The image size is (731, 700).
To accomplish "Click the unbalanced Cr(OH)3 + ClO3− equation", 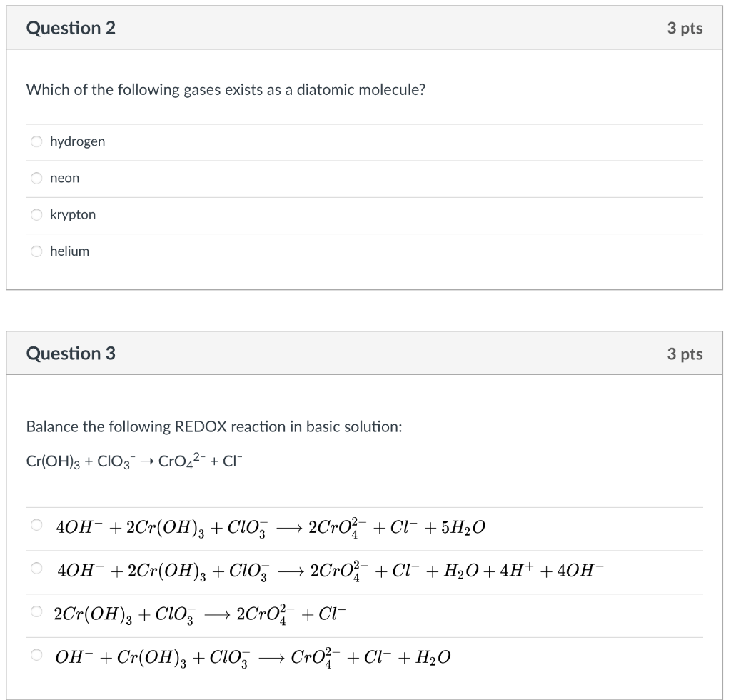I will 135,461.
